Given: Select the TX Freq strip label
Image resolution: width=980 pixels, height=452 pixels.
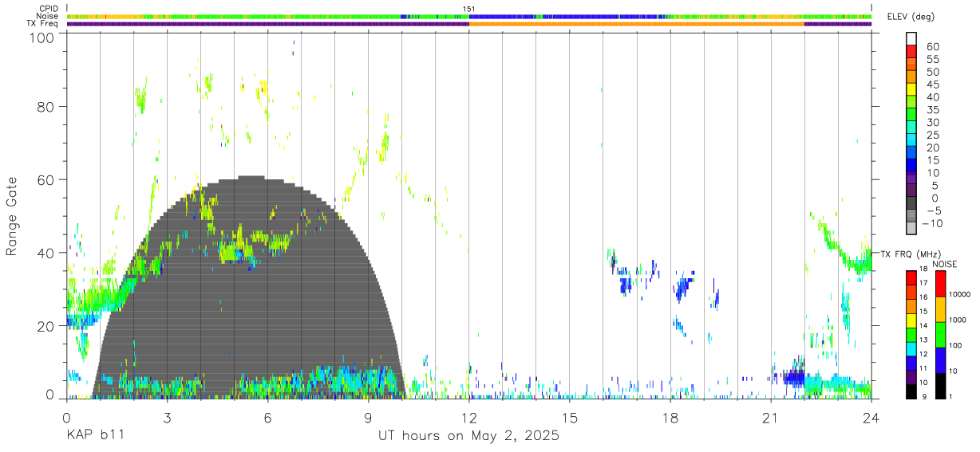Looking at the screenshot, I should [x=42, y=23].
